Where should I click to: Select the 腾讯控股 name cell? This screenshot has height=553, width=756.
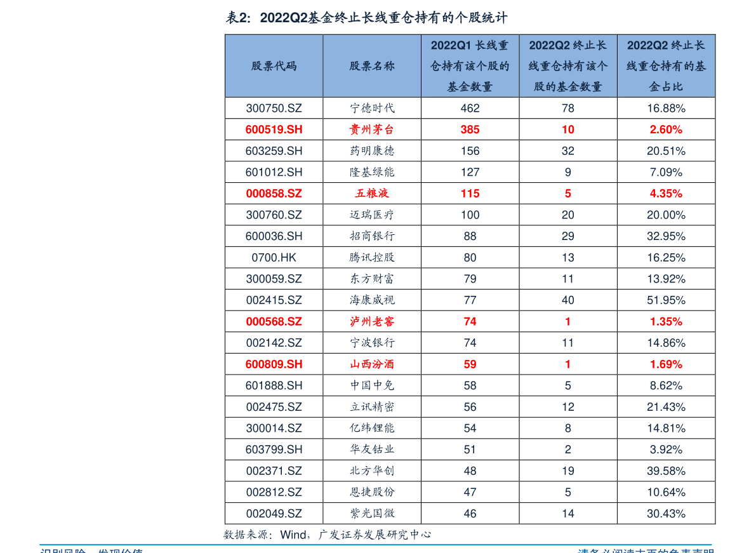point(372,258)
